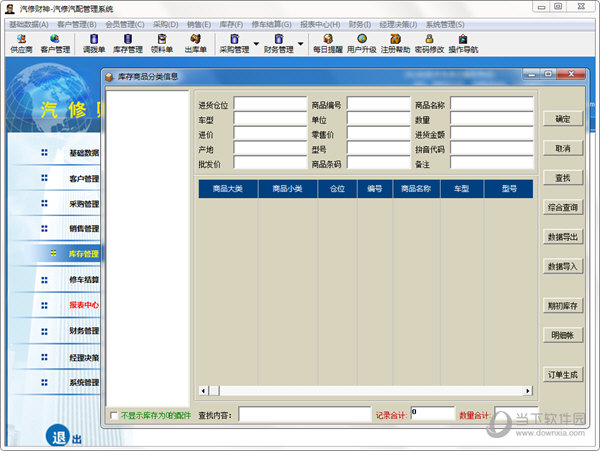Open the 采购(D) menu
The image size is (600, 451).
(x=166, y=24)
